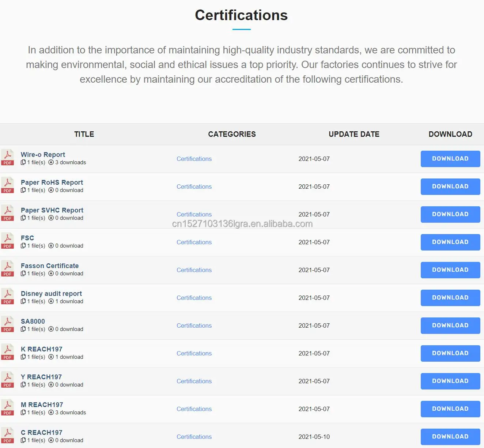
Task: Open the Paper SVHC Report title
Action: (x=52, y=210)
